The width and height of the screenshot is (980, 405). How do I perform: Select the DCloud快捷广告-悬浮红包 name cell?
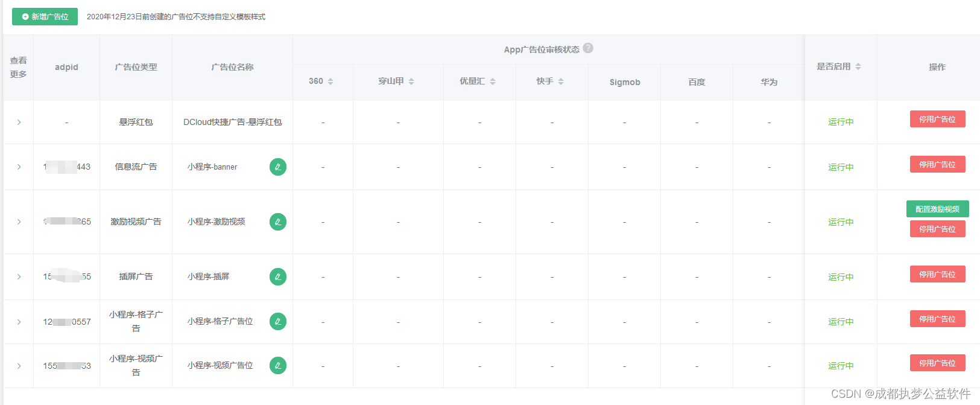tap(232, 122)
